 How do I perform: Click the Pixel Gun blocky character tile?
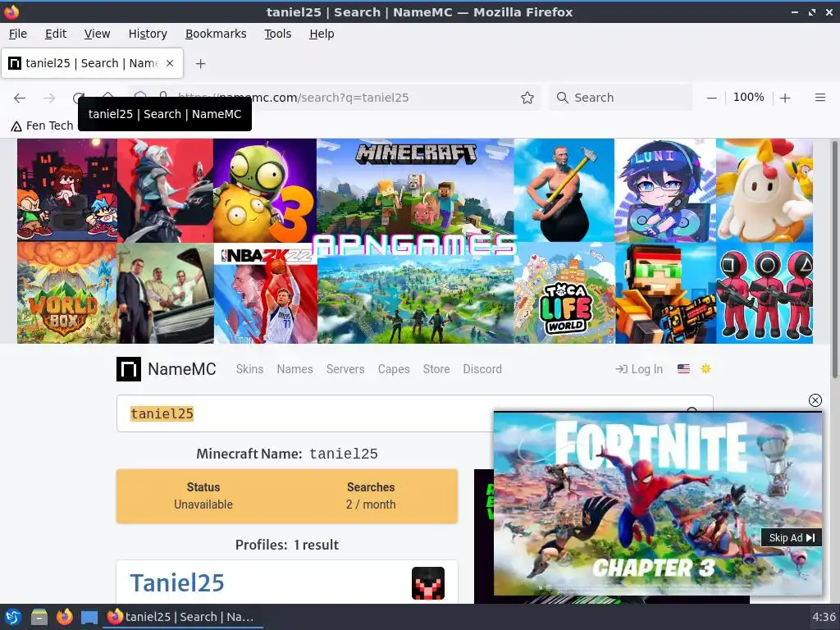click(666, 294)
